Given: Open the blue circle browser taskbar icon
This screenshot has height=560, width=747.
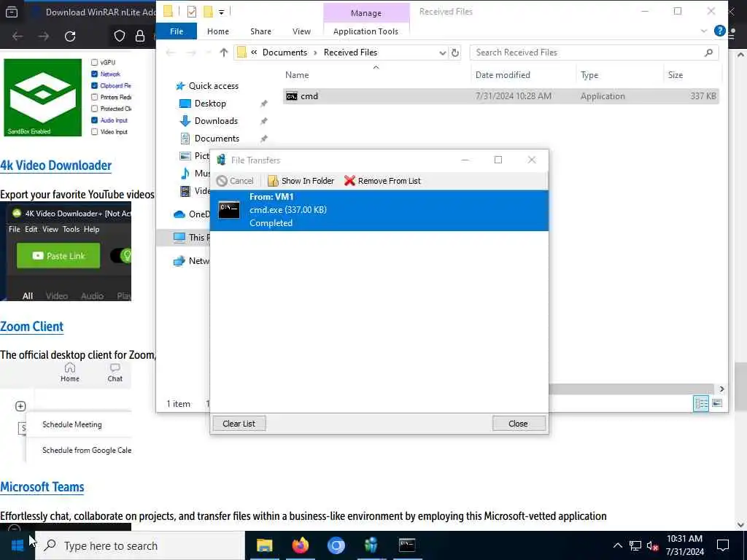Looking at the screenshot, I should coord(336,545).
